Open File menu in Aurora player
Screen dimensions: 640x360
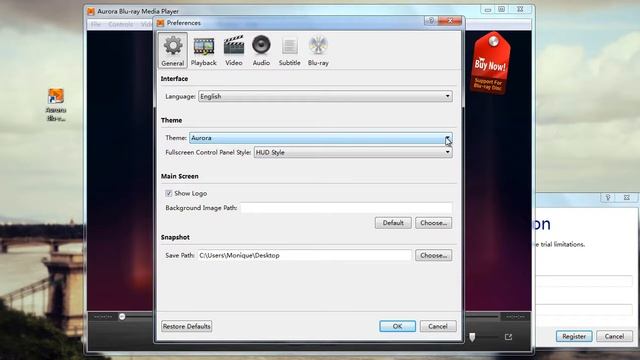coord(96,24)
